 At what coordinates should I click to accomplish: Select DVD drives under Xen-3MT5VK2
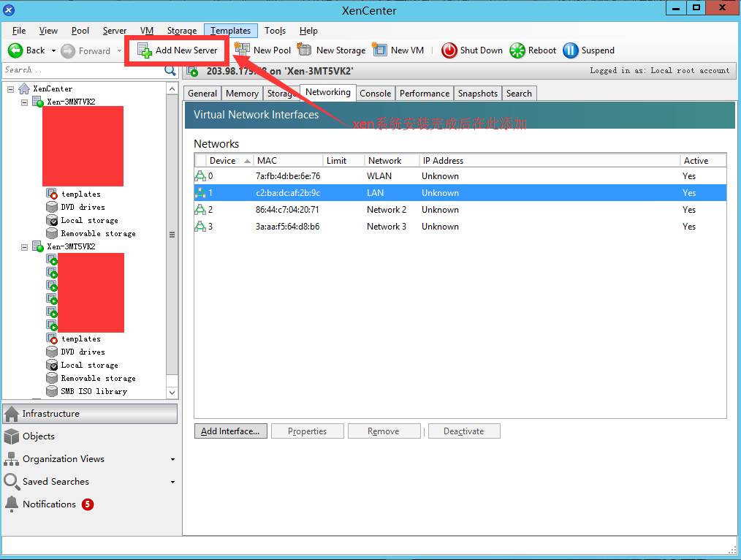(x=83, y=352)
